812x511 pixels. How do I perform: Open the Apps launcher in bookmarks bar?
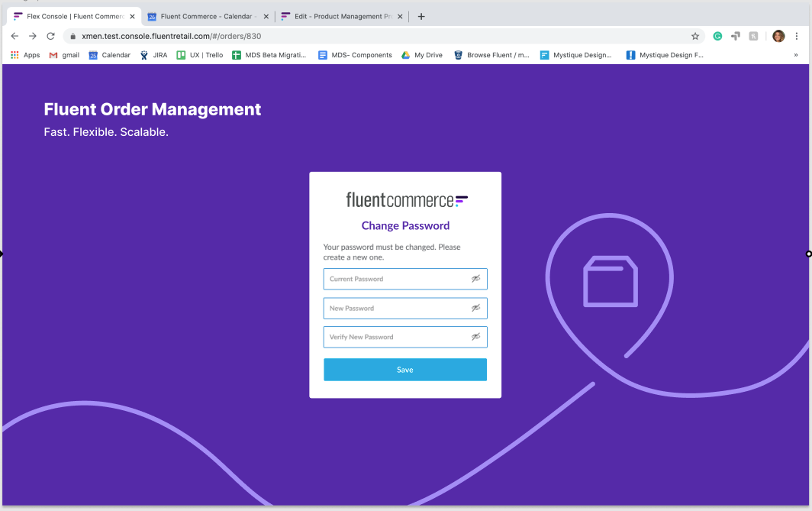pyautogui.click(x=25, y=55)
